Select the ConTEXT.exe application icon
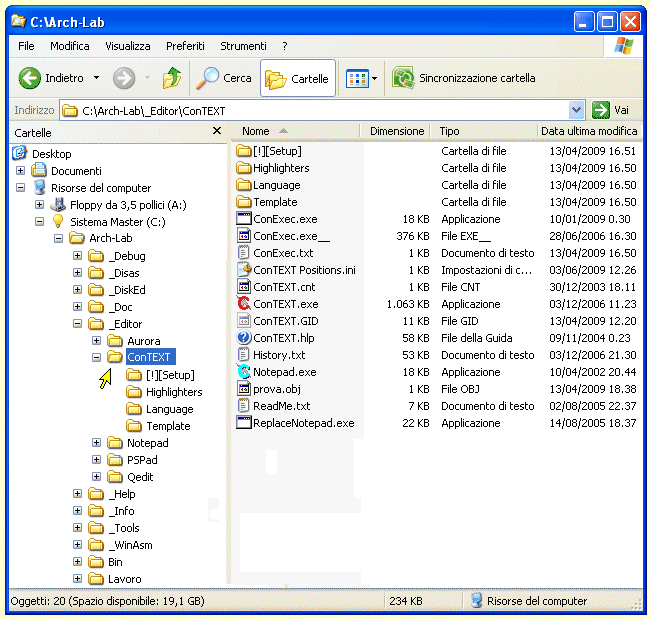Image resolution: width=649 pixels, height=619 pixels. coord(244,303)
